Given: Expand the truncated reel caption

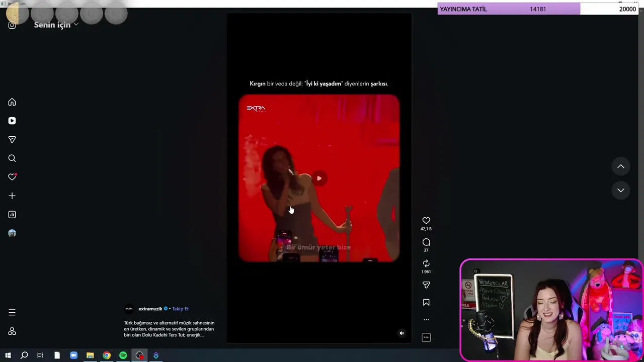Looking at the screenshot, I should point(169,329).
